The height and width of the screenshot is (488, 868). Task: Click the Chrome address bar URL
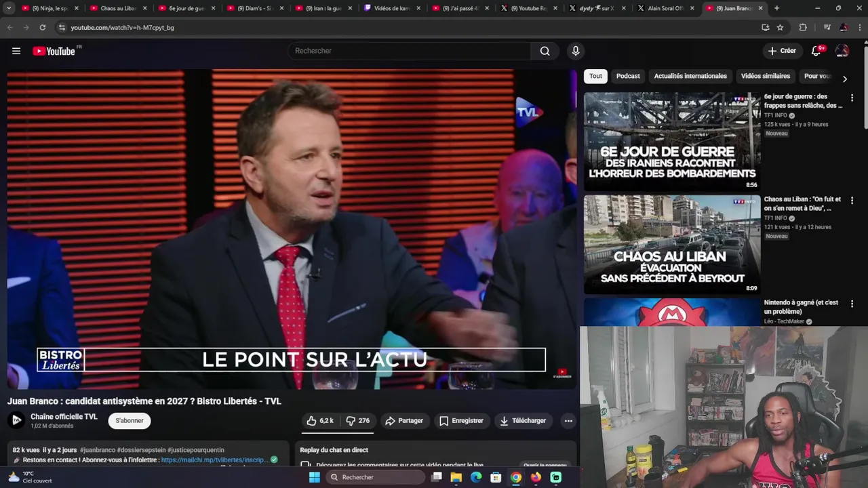pos(122,28)
